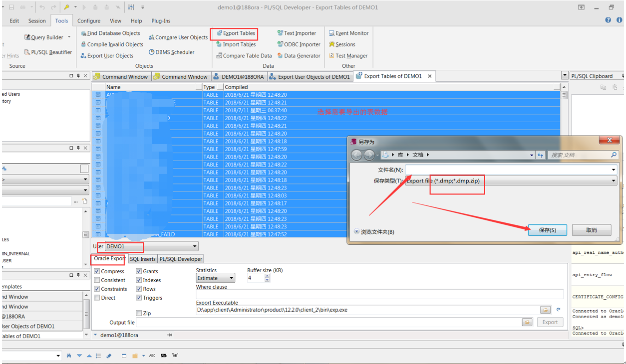626x364 pixels.
Task: Uncheck the Indexes option
Action: pyautogui.click(x=139, y=280)
